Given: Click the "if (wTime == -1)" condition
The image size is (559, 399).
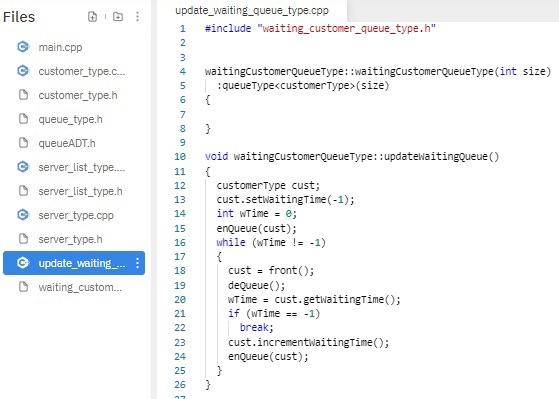Looking at the screenshot, I should 274,313.
